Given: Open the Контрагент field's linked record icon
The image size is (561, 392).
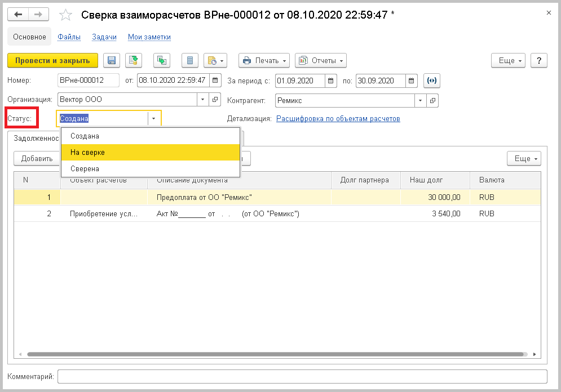Looking at the screenshot, I should (x=433, y=100).
